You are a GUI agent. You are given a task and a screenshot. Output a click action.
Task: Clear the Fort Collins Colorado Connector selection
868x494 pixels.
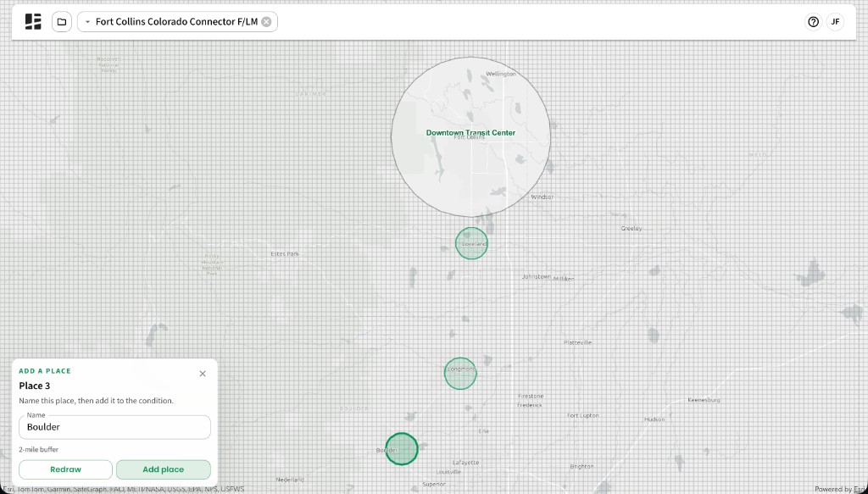coord(266,21)
